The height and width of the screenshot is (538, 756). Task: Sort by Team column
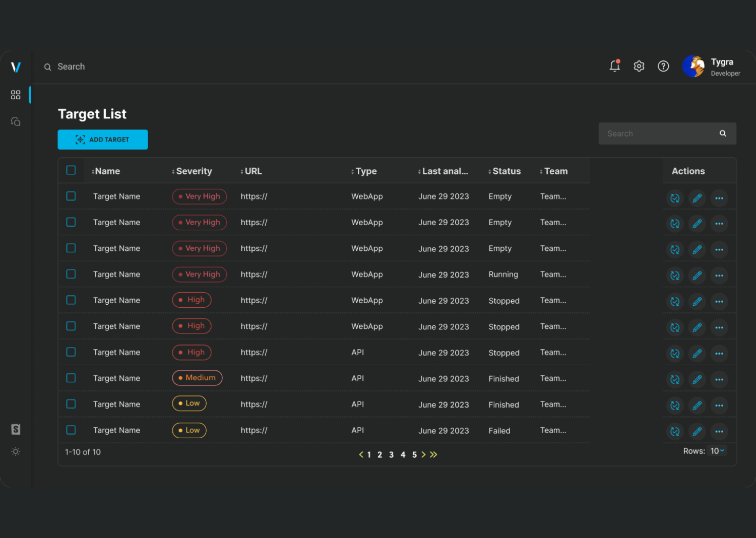[x=554, y=171]
